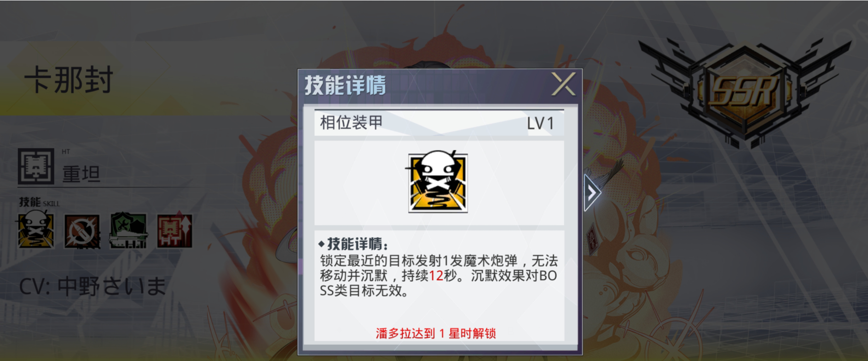Viewport: 868px width, 361px height.
Task: Select the second skill icon with crossed-out circle
Action: [82, 231]
